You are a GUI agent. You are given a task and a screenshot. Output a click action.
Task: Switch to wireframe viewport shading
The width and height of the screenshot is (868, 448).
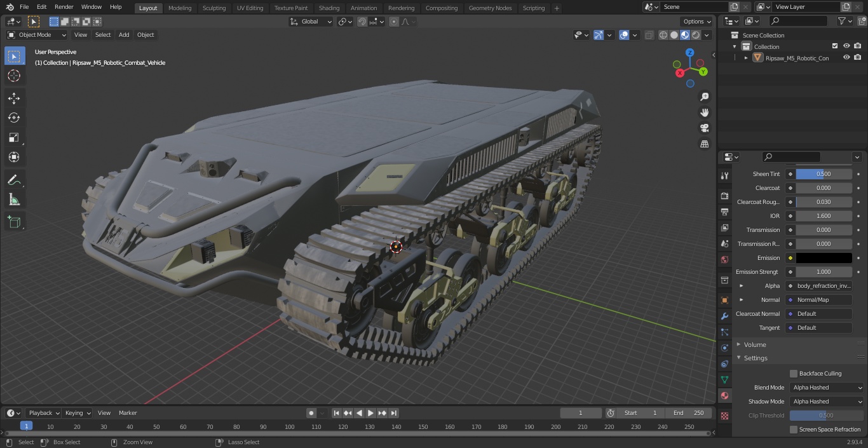tap(663, 35)
